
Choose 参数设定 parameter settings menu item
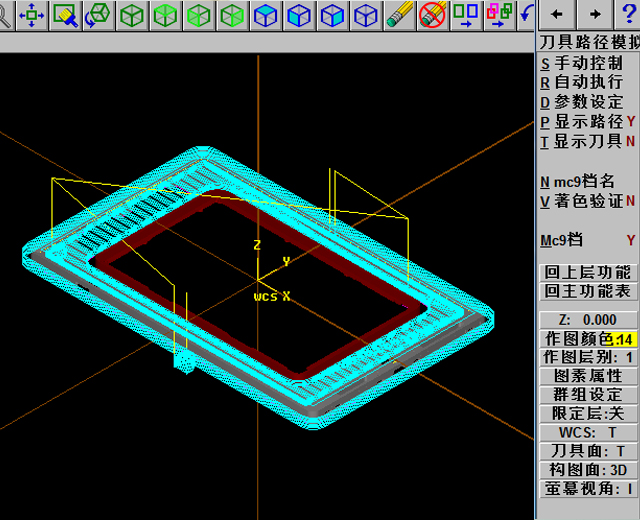588,102
